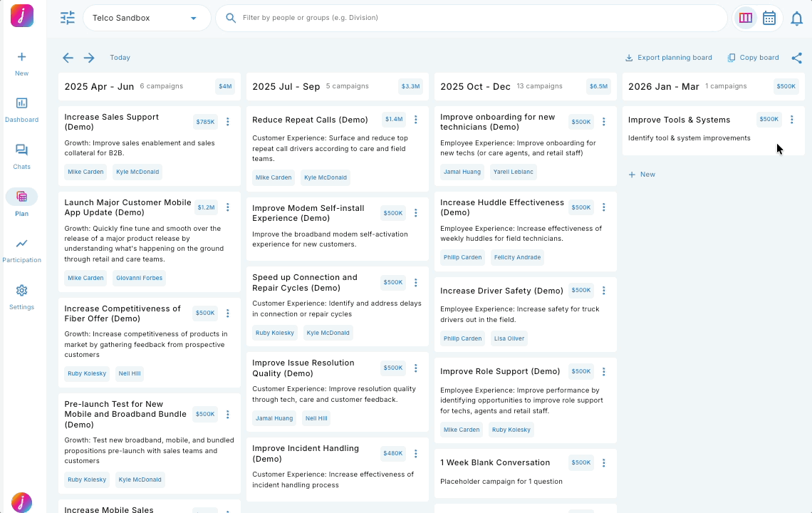
Task: Open the Chats sidebar icon
Action: (21, 150)
